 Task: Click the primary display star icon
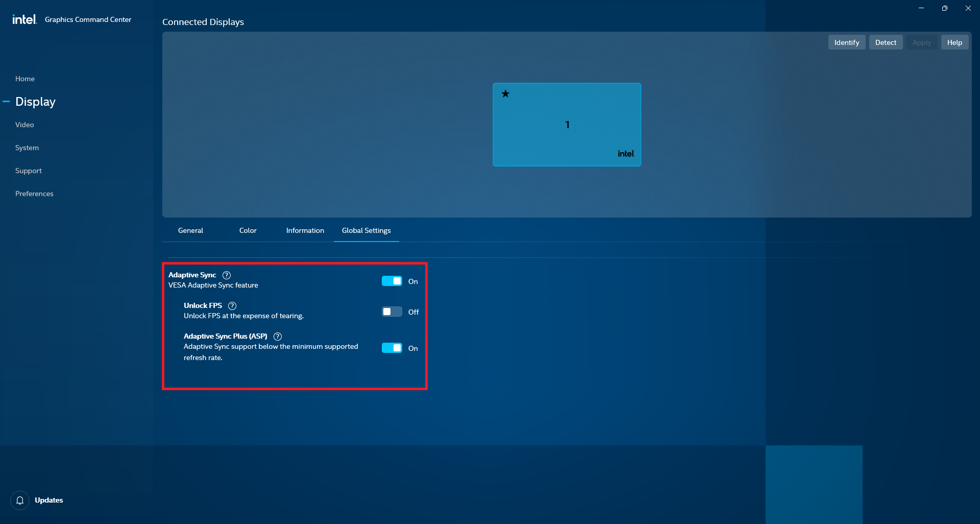click(505, 93)
